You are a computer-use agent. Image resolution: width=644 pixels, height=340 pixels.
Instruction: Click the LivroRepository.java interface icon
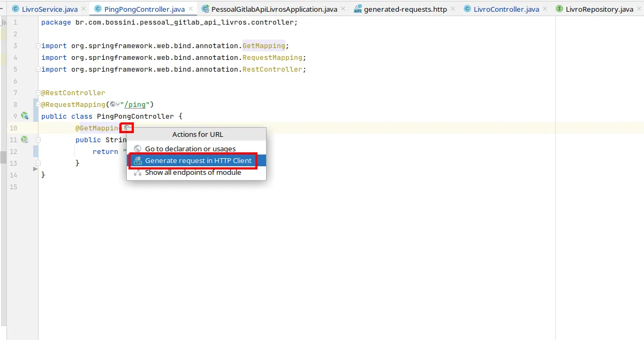click(x=560, y=9)
